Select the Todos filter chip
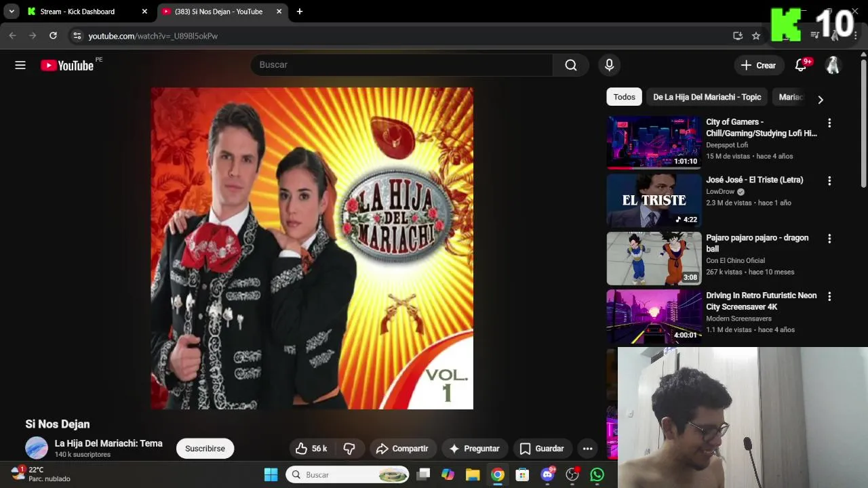Viewport: 868px width, 488px height. [x=624, y=97]
